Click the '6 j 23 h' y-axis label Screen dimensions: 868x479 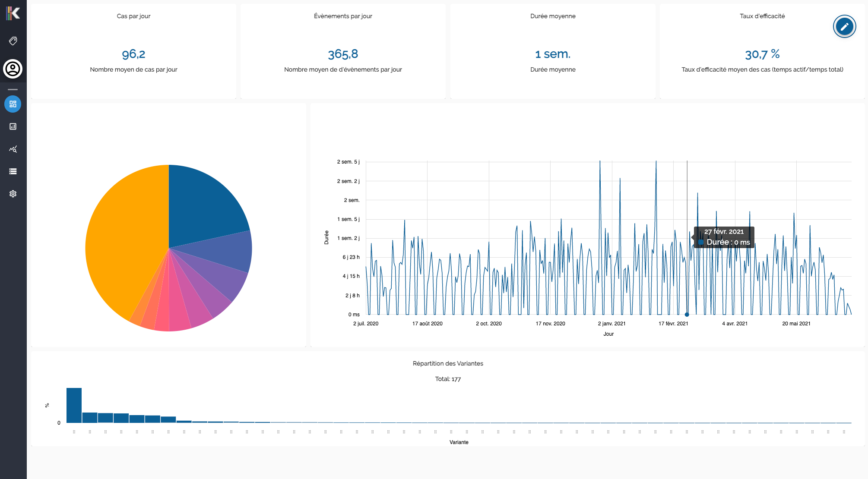point(351,257)
